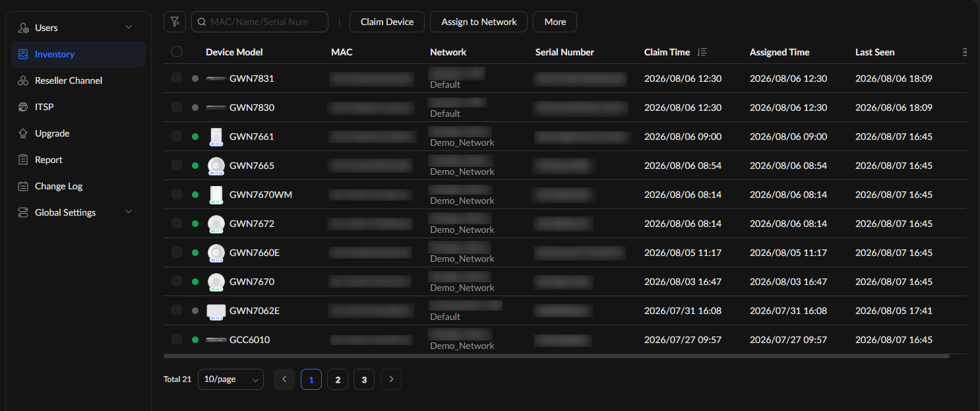Click the Assign to Network button
Screen dimensions: 980x411
point(479,22)
